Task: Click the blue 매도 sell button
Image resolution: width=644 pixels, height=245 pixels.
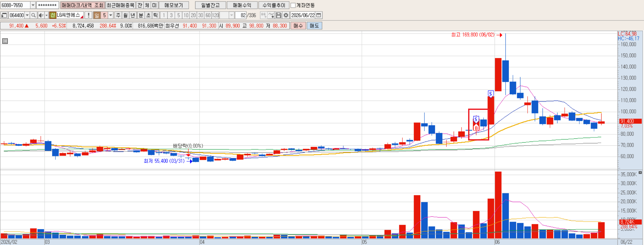Action: pyautogui.click(x=314, y=26)
